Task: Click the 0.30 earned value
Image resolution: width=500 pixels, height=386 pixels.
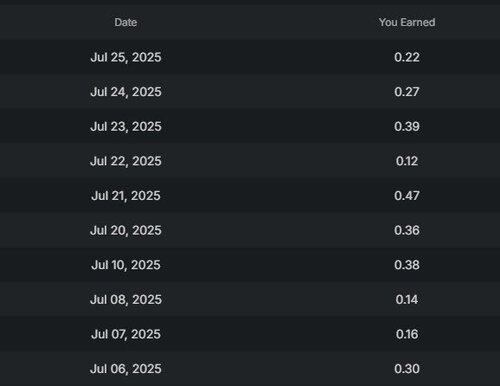Action: (x=407, y=369)
